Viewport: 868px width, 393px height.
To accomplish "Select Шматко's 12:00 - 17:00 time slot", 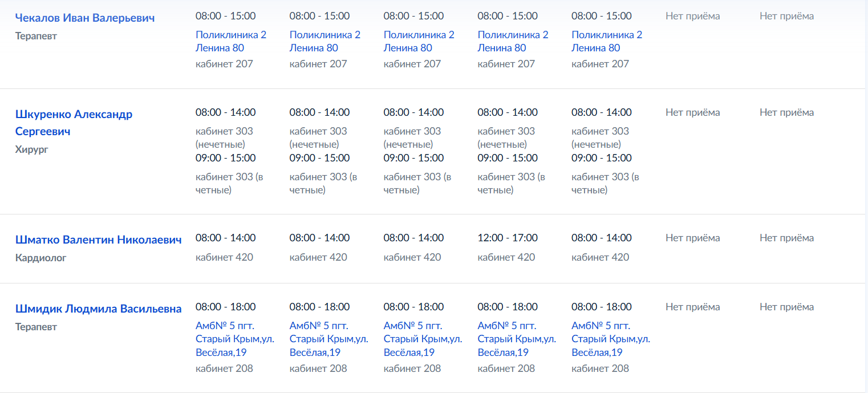I will click(x=508, y=238).
